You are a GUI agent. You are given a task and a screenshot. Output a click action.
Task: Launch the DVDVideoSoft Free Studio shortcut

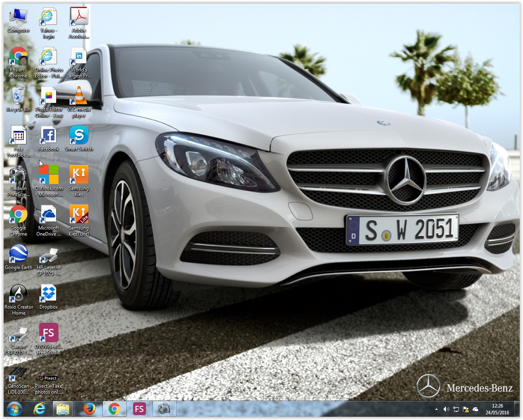click(48, 339)
